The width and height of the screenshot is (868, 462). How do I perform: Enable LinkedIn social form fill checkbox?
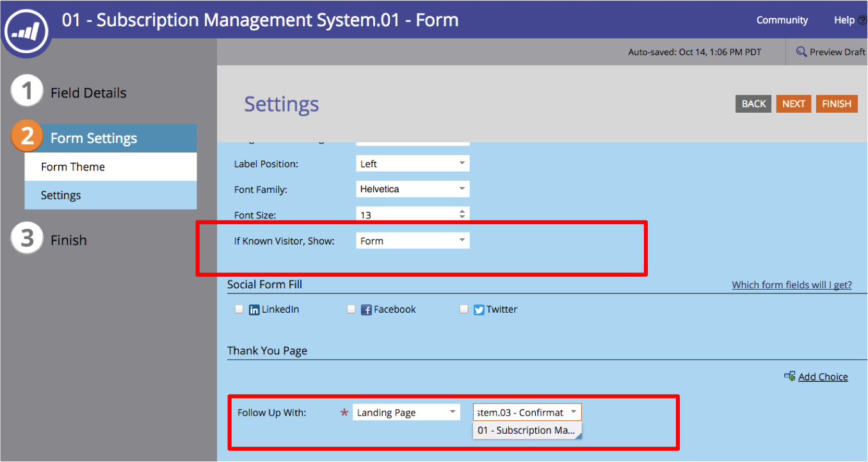click(x=239, y=309)
